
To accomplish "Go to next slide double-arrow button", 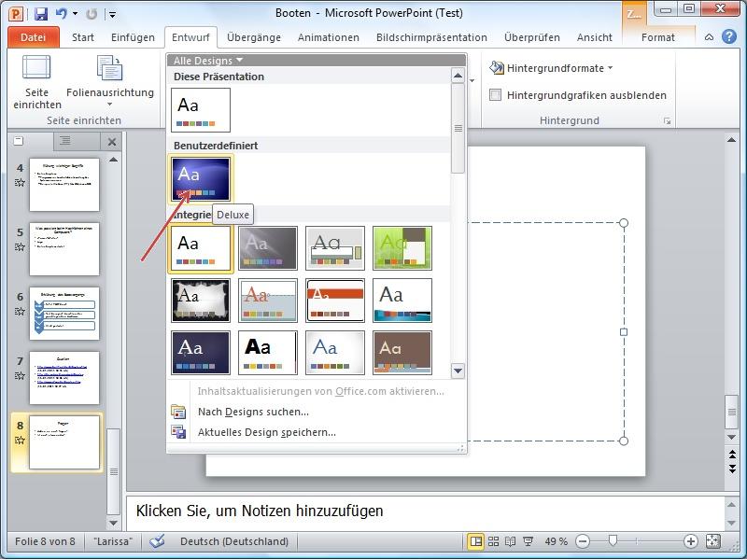I will click(732, 469).
